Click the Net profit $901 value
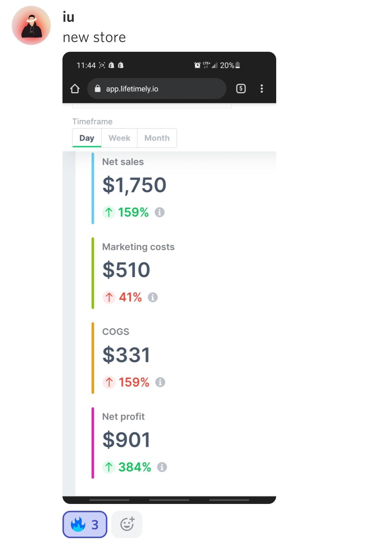The width and height of the screenshot is (392, 543). [x=126, y=440]
